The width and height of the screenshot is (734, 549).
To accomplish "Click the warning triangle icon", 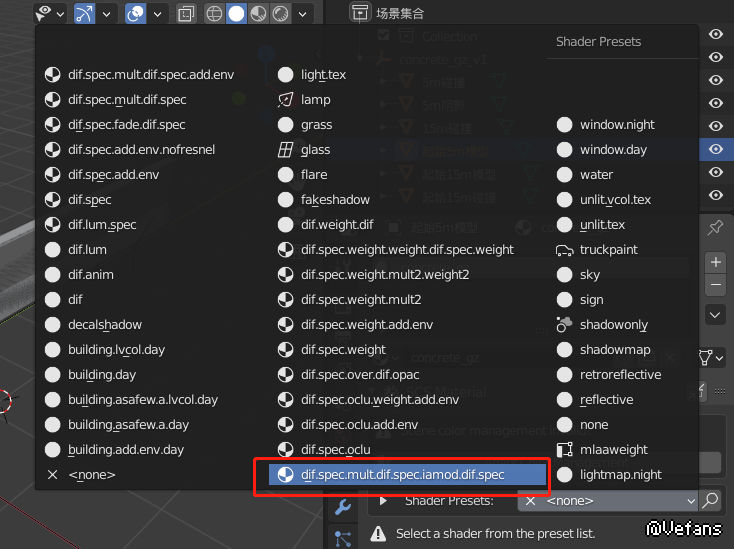I will pos(378,534).
